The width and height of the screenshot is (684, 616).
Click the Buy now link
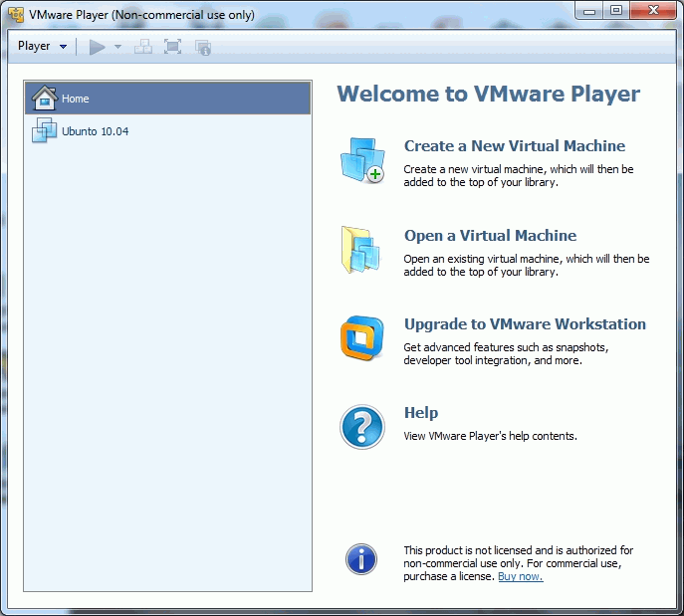click(x=521, y=576)
